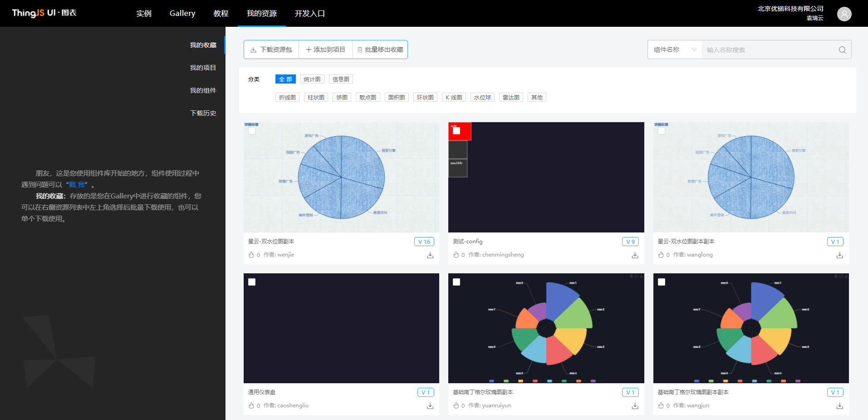The image size is (868, 420).
Task: Open the 我的资源 nav tab
Action: click(x=262, y=14)
